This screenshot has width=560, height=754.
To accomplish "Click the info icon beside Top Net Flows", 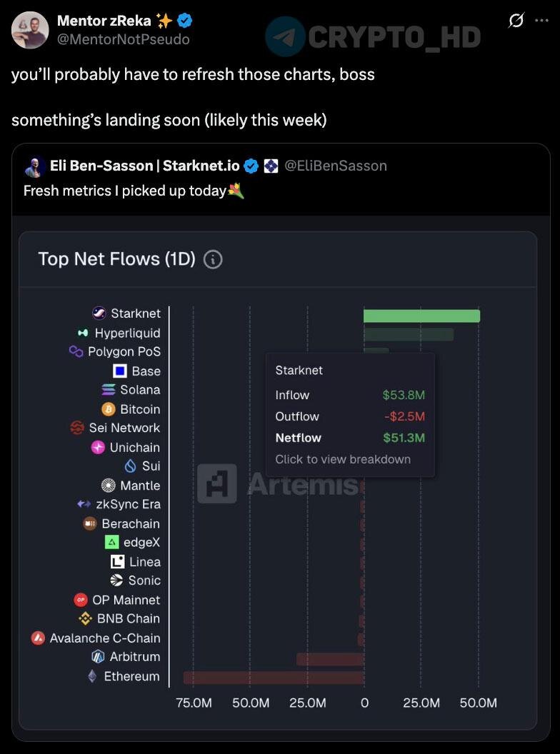I will point(213,259).
